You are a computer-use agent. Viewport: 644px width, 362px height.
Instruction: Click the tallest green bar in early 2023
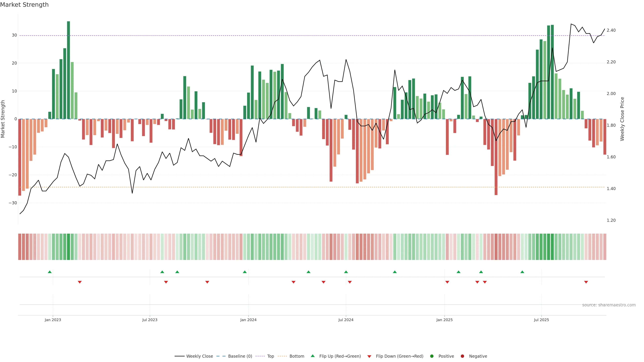(68, 70)
